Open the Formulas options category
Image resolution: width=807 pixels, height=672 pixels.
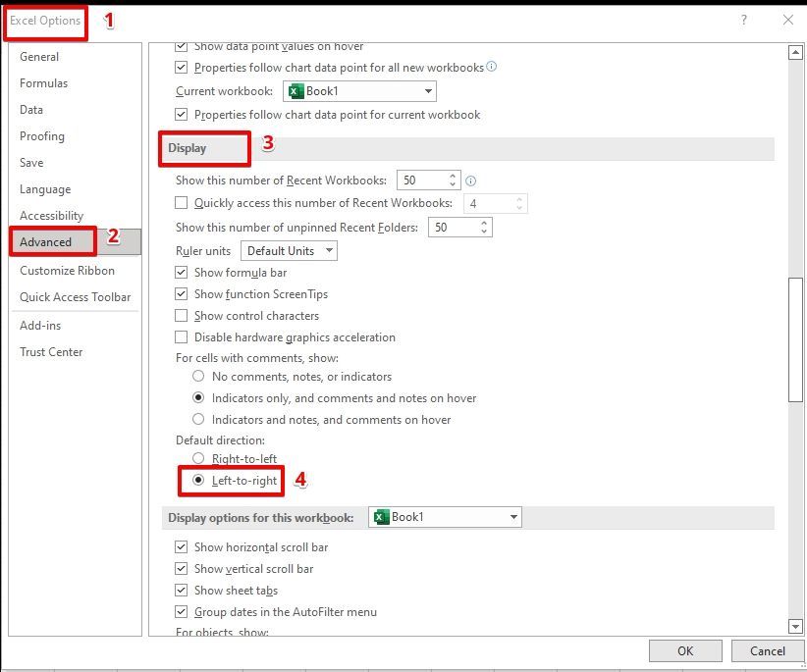(44, 82)
